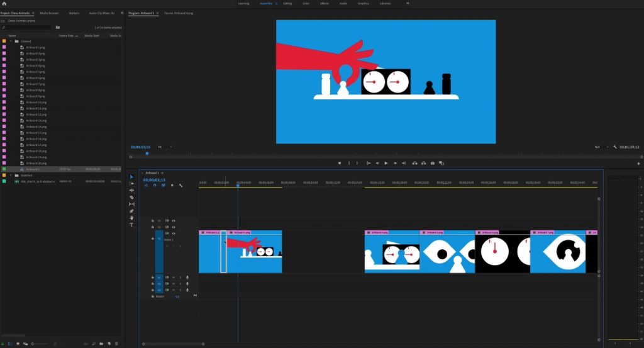Screen dimensions: 644x348
Task: Open the comparison view button
Action: click(441, 163)
